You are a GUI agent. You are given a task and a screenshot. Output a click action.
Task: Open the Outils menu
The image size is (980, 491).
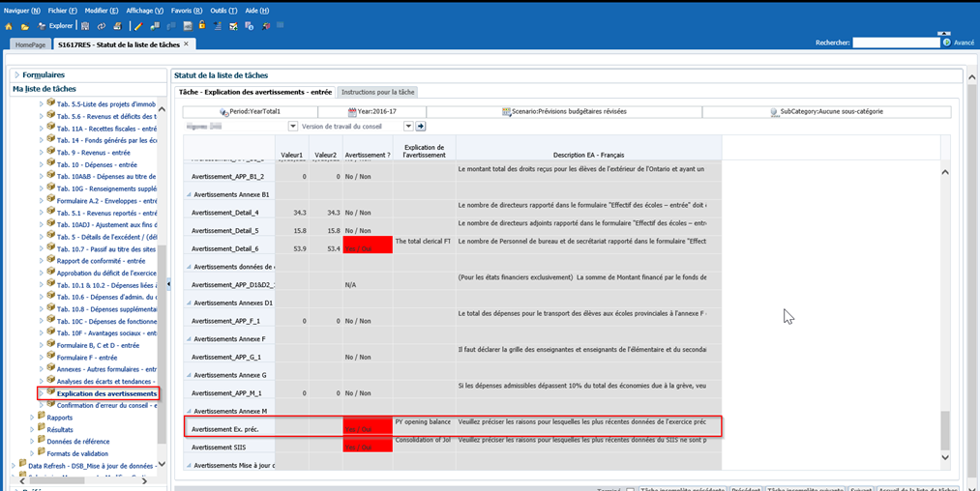[223, 10]
